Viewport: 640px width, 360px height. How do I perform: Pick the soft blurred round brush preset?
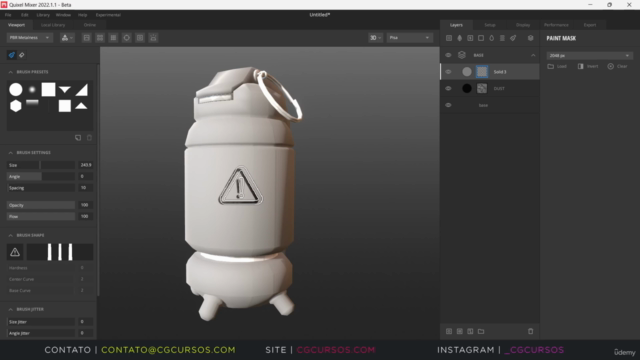[x=32, y=89]
